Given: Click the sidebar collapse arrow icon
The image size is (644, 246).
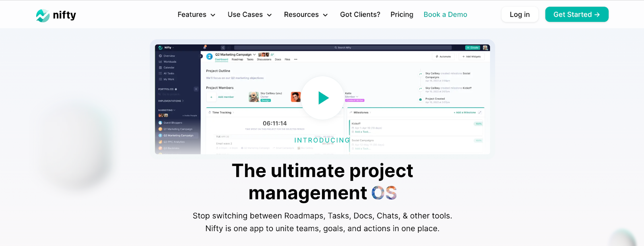Looking at the screenshot, I should pyautogui.click(x=201, y=56).
